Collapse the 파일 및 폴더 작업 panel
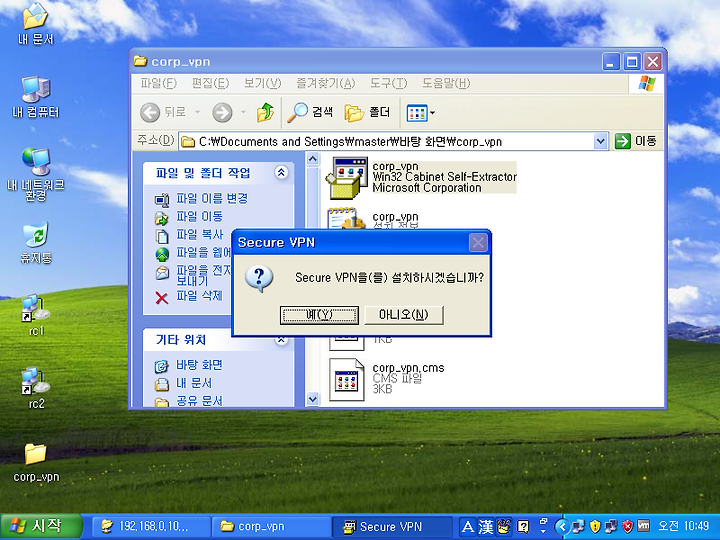 point(281,173)
